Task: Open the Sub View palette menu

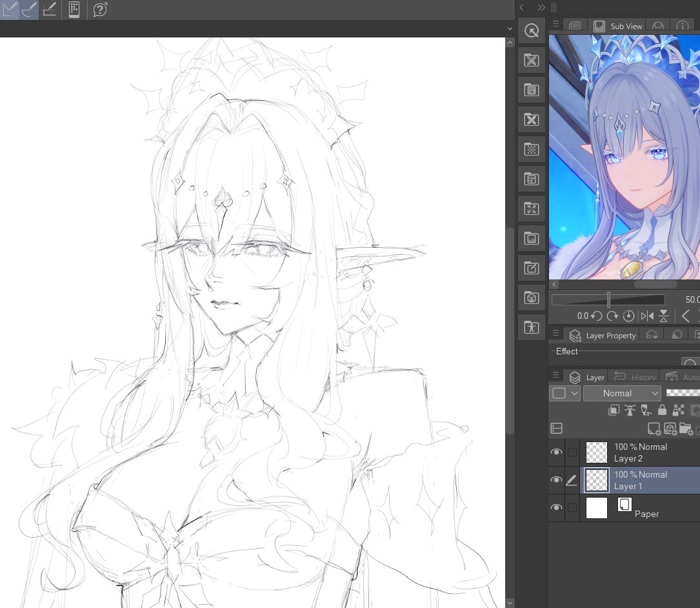Action: (555, 24)
